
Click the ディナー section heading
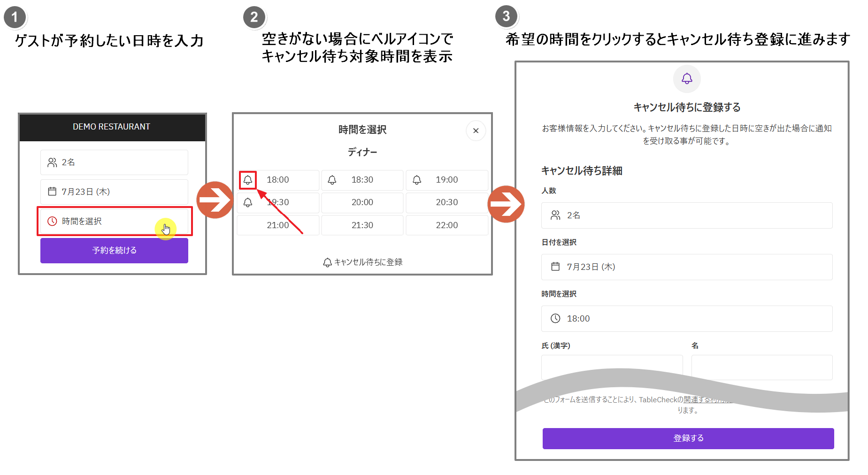(362, 152)
